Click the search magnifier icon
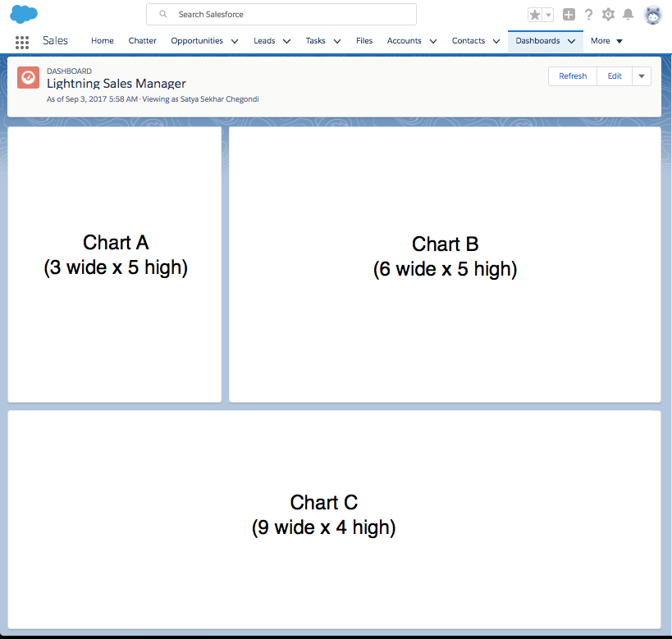This screenshot has width=672, height=639. [x=162, y=14]
